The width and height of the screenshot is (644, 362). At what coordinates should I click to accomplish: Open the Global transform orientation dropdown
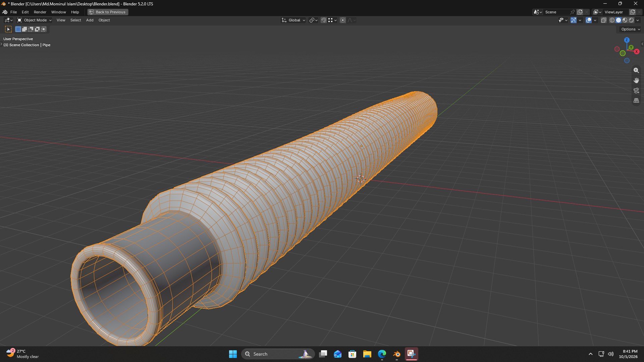[x=293, y=20]
